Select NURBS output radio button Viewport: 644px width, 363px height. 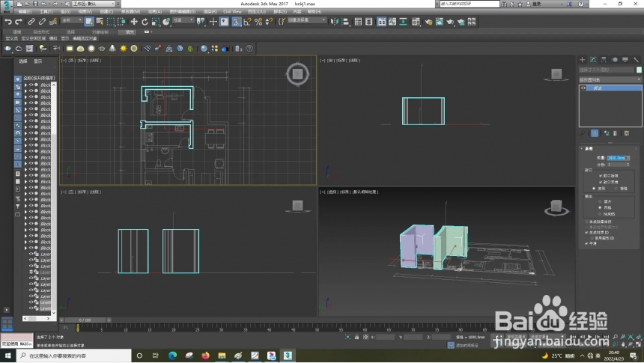600,214
